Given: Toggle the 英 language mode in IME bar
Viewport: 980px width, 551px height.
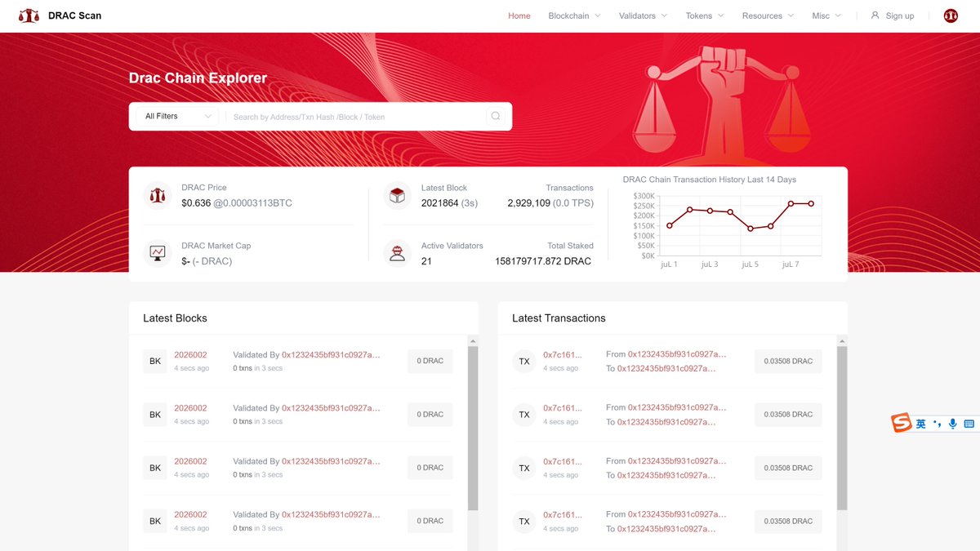Looking at the screenshot, I should coord(920,424).
